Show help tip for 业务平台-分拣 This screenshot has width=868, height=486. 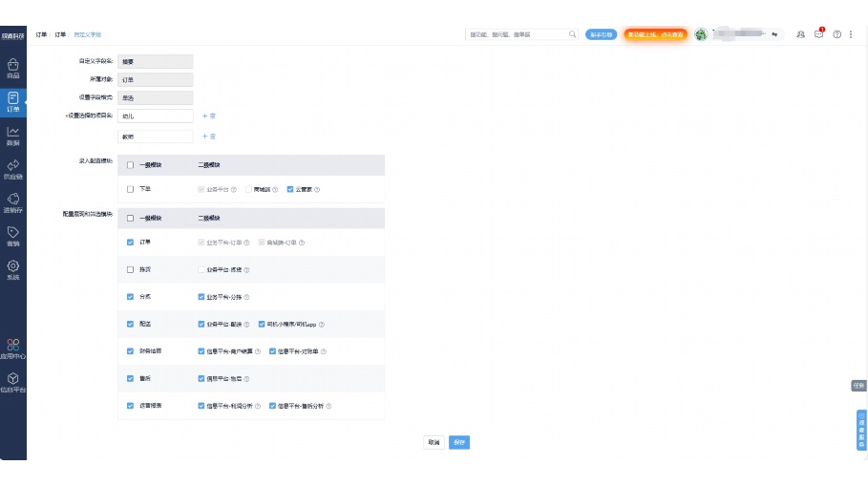tap(247, 297)
